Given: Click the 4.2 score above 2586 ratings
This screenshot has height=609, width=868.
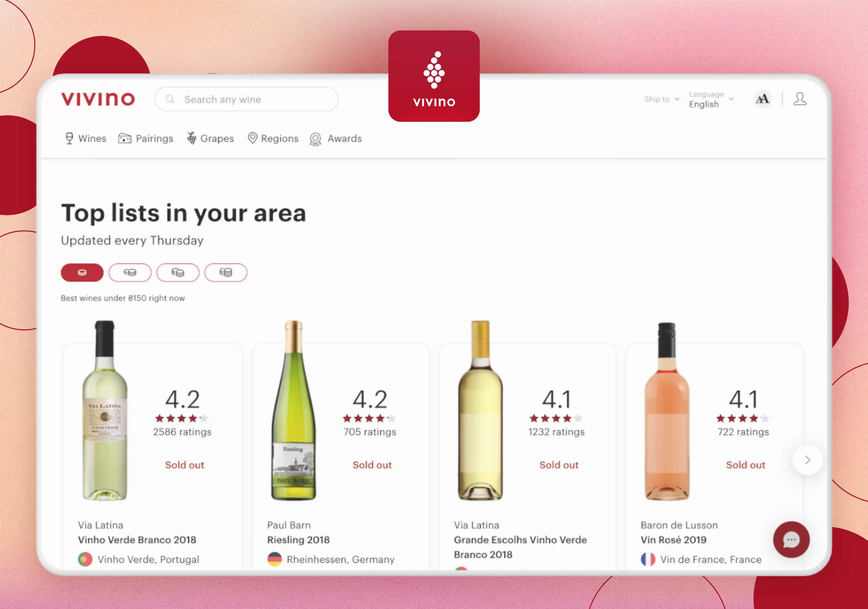Looking at the screenshot, I should click(182, 399).
